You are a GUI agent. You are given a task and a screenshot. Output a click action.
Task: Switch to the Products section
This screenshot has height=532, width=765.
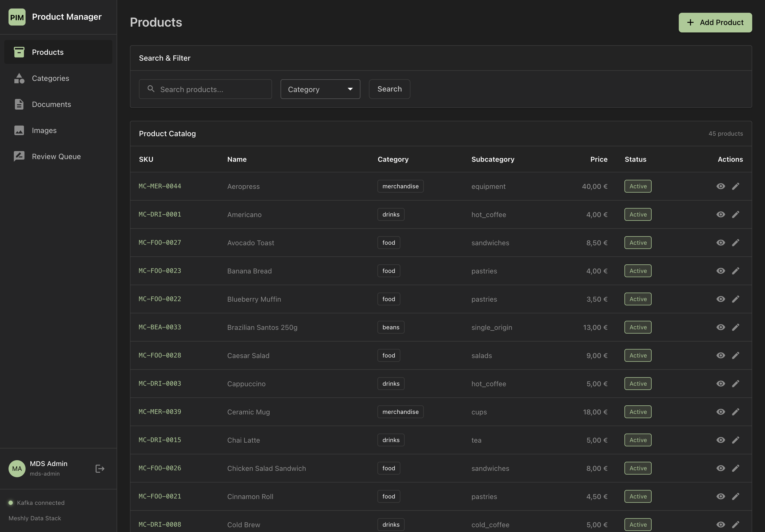(48, 52)
